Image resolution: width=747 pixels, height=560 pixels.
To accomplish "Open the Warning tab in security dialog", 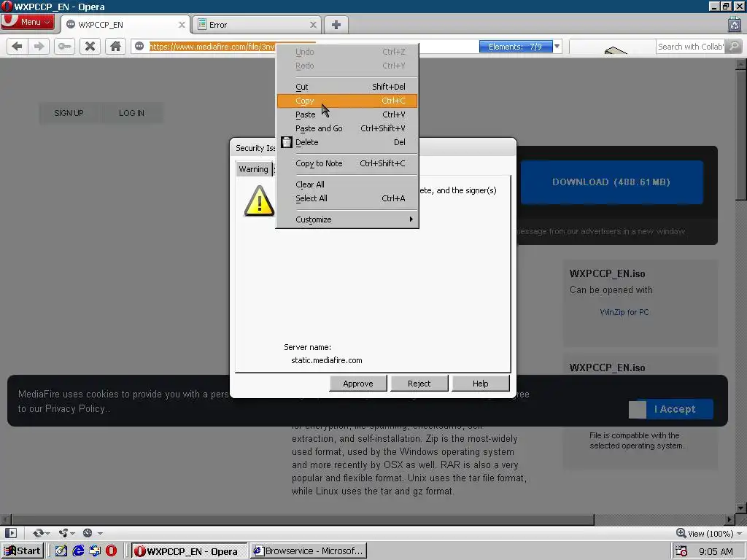I will pyautogui.click(x=253, y=169).
